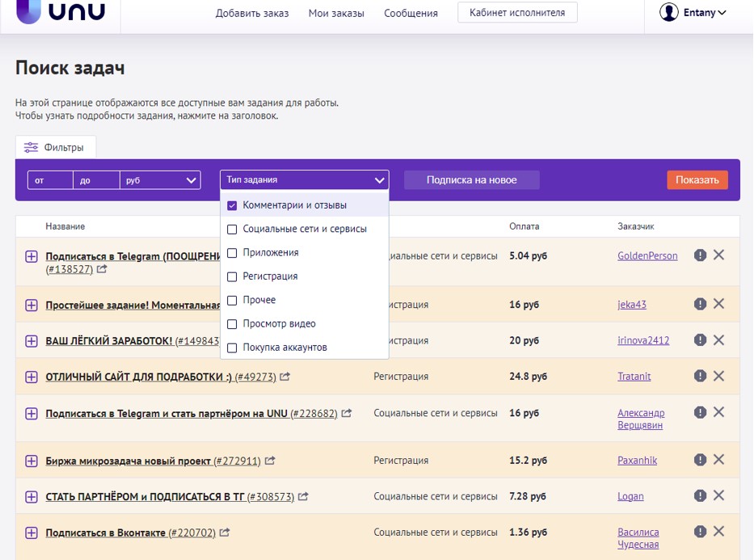
Task: Hide the Василиса Чудесная task with X icon
Action: coord(719,531)
